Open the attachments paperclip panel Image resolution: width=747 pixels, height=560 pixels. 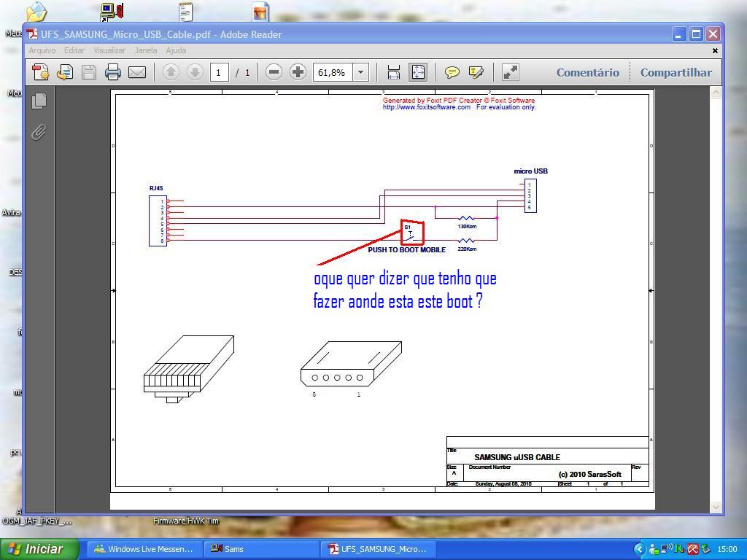[x=39, y=132]
